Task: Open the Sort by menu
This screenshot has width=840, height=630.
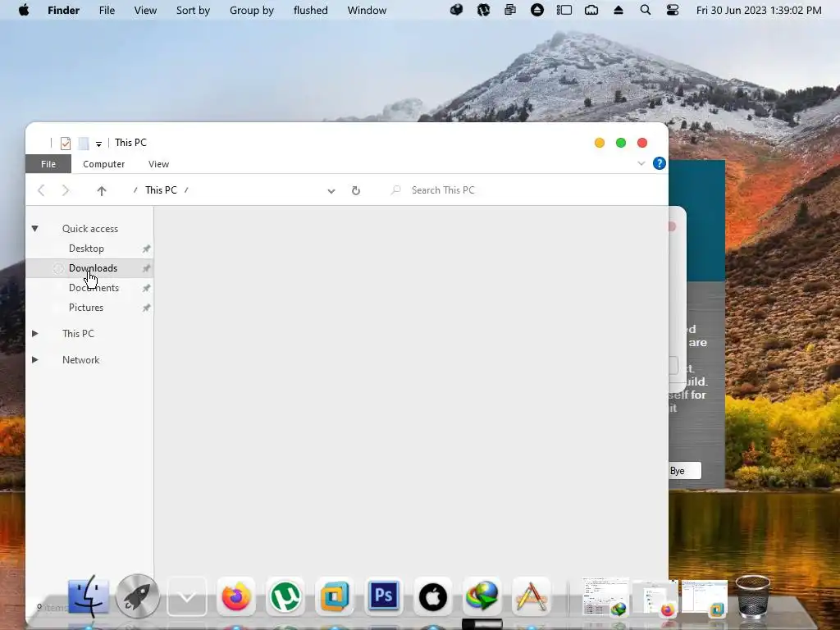Action: tap(193, 10)
